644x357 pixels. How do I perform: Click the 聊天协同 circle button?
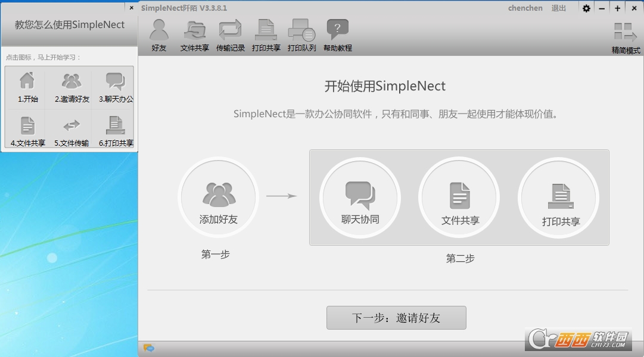(x=360, y=197)
